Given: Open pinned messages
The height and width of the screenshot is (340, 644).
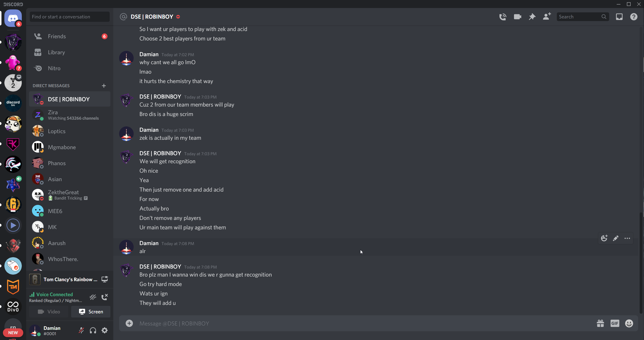Looking at the screenshot, I should 532,17.
